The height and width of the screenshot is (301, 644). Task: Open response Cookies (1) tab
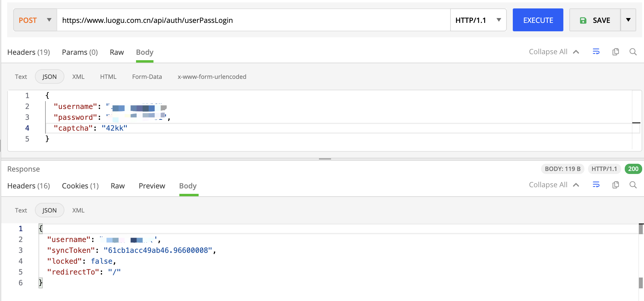(x=80, y=186)
